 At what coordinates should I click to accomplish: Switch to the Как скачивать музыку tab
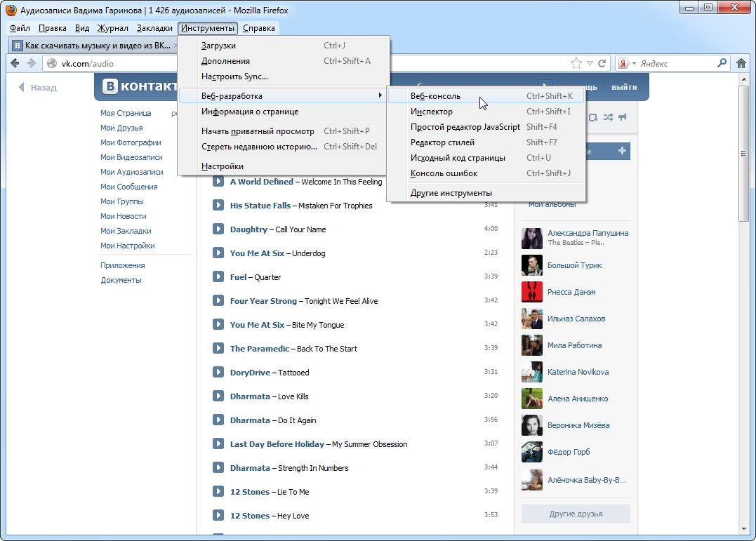(x=93, y=46)
